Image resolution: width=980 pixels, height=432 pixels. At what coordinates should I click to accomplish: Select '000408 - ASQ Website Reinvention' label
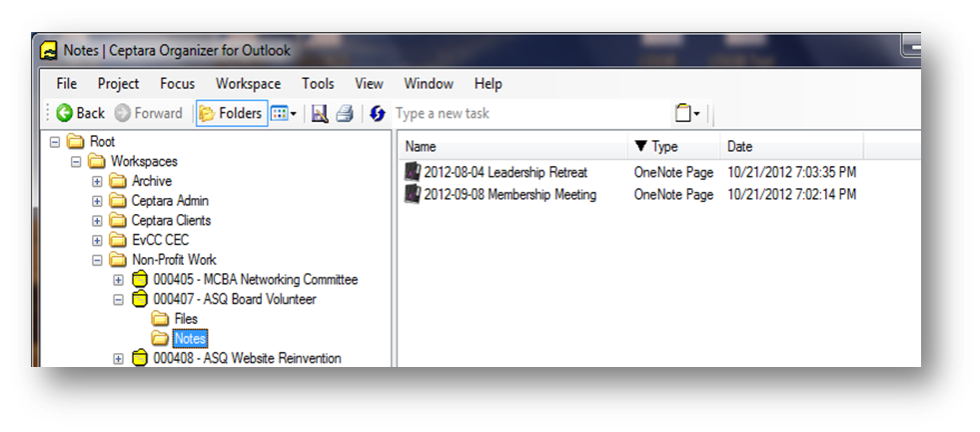pos(248,359)
